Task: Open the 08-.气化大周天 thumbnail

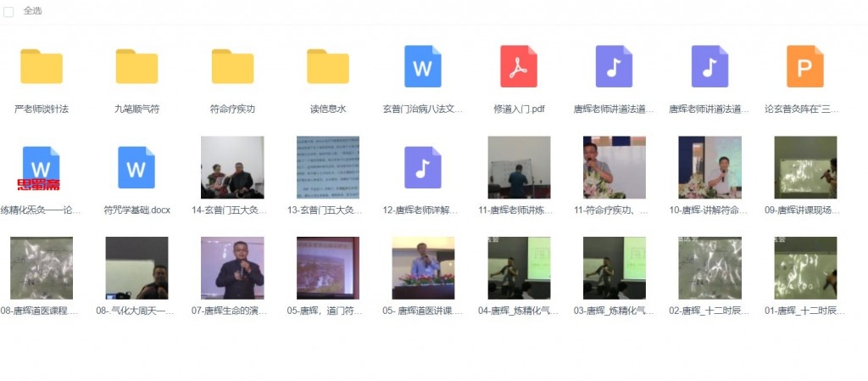Action: 136,268
